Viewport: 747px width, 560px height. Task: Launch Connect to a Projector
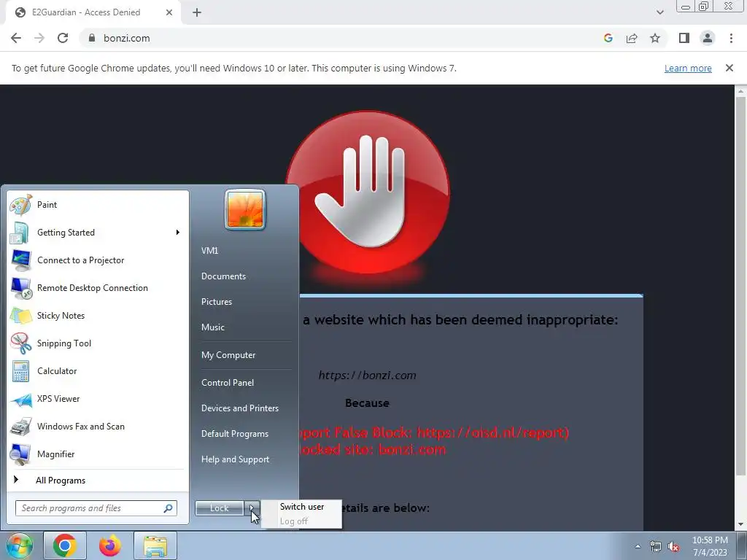point(98,260)
